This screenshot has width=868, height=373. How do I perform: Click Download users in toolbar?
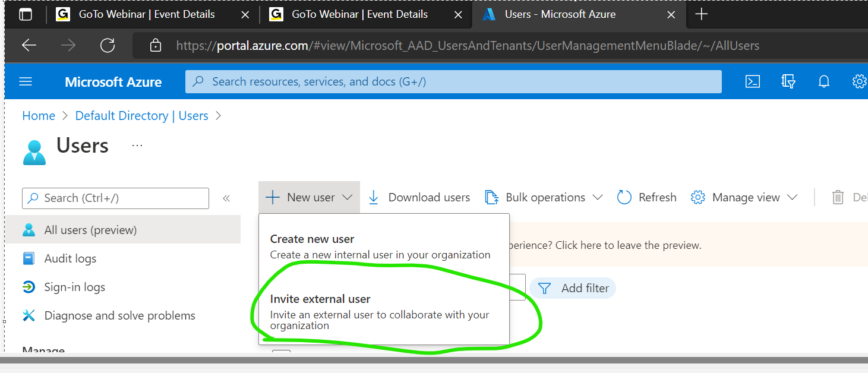(419, 197)
